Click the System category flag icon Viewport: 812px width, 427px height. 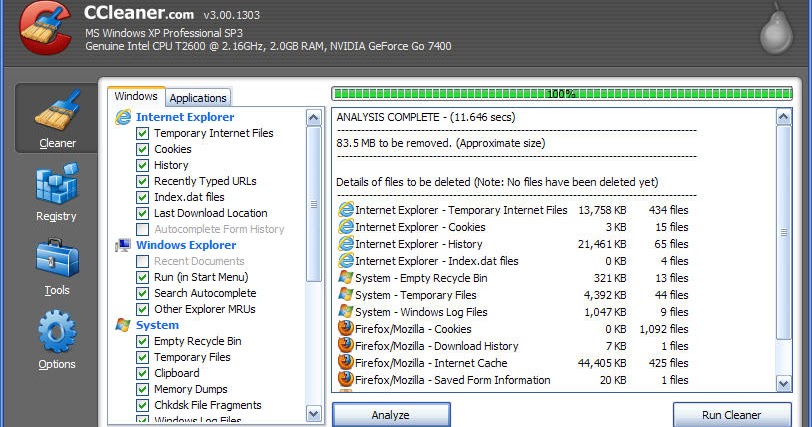tap(123, 325)
